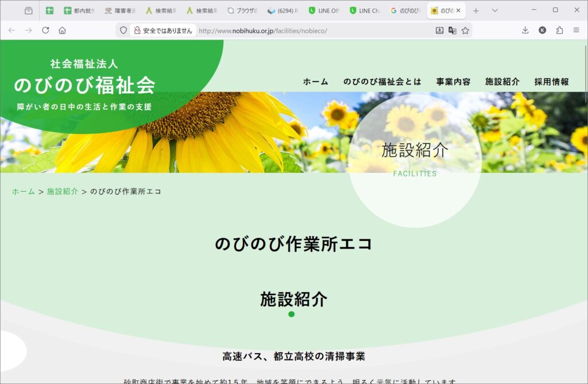Open 事業内容 in the site navigation

click(x=453, y=82)
